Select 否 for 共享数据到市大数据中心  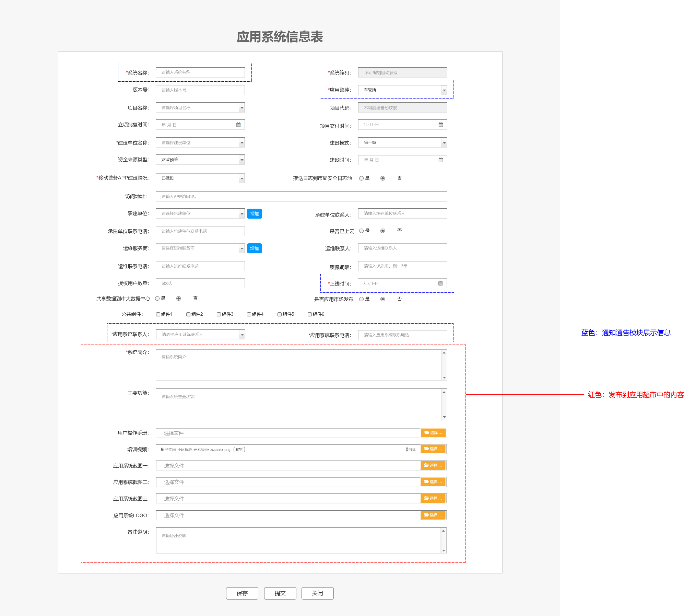pos(178,299)
